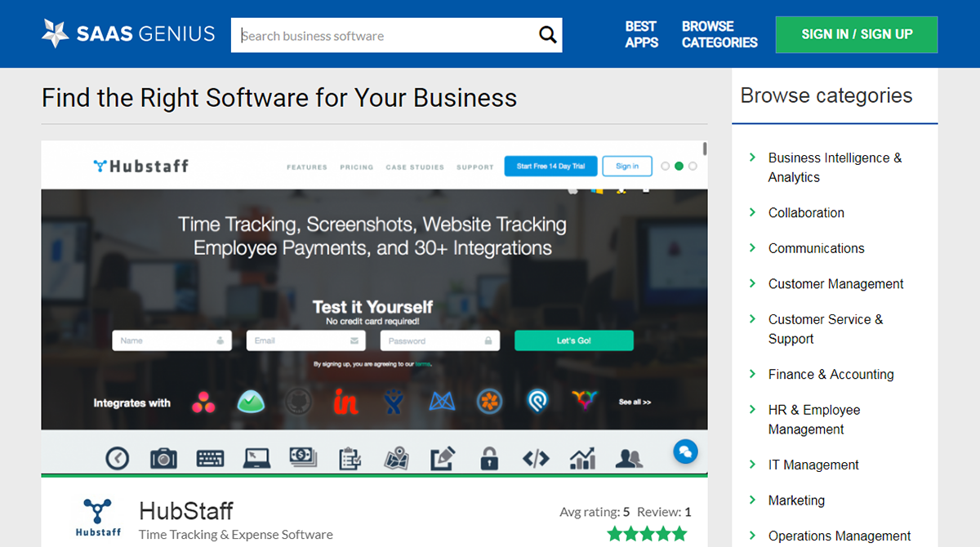
Task: Open the Operations Management category link
Action: click(x=840, y=536)
